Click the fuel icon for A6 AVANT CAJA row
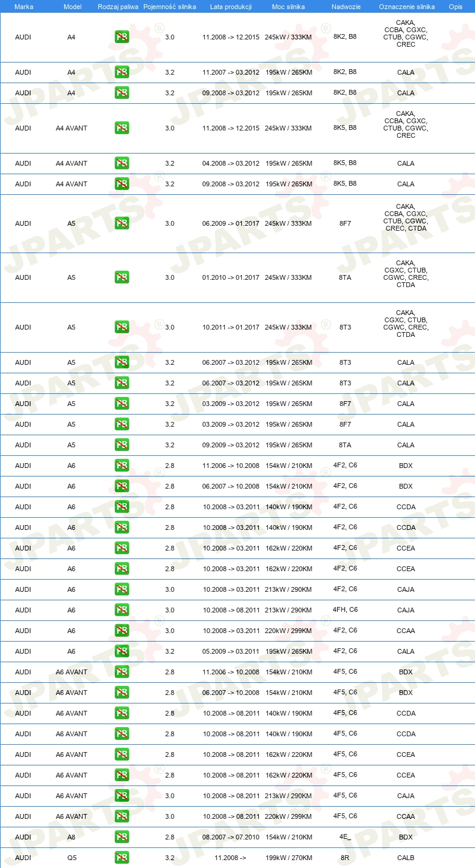This screenshot has height=868, width=475. (x=121, y=796)
